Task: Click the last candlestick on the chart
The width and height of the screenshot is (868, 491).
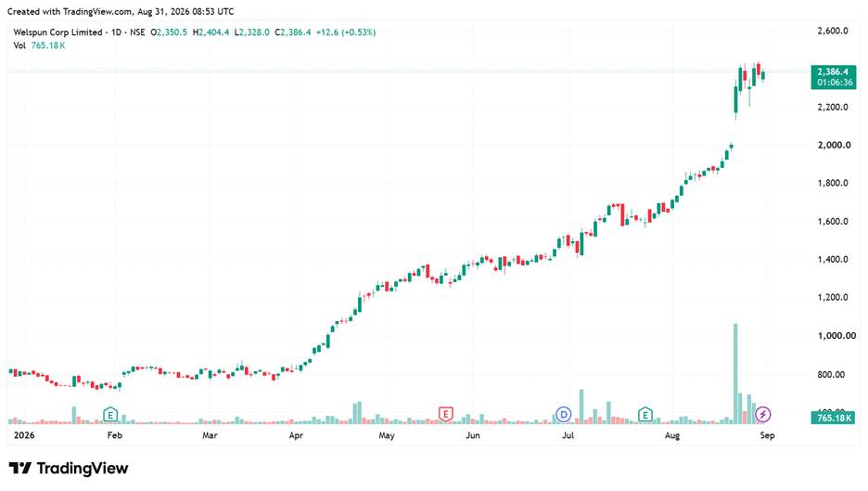Action: (763, 75)
